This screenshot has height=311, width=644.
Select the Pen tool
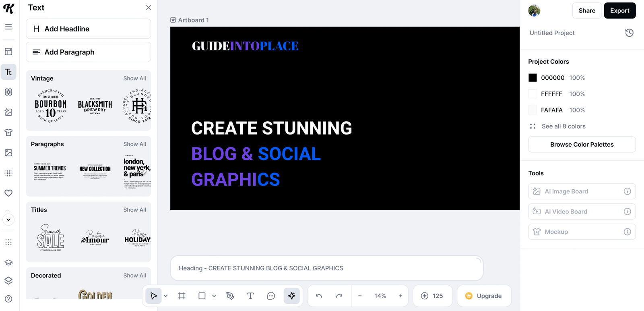pyautogui.click(x=230, y=296)
